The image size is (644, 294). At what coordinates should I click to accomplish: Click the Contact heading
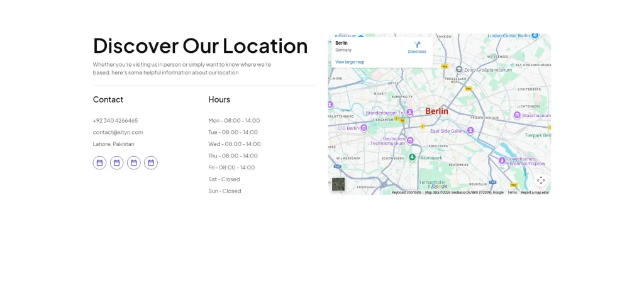(108, 99)
